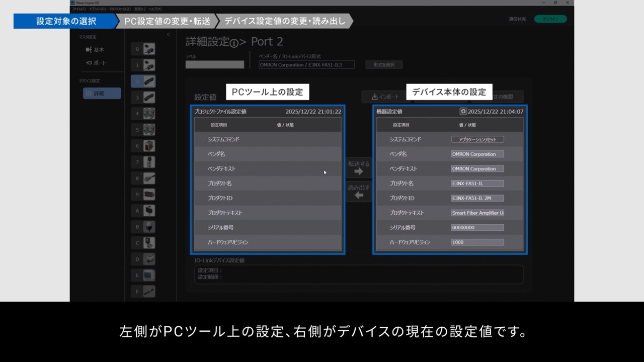Image resolution: width=644 pixels, height=362 pixels.
Task: Choose port 6 sensor icon
Action: [x=149, y=146]
